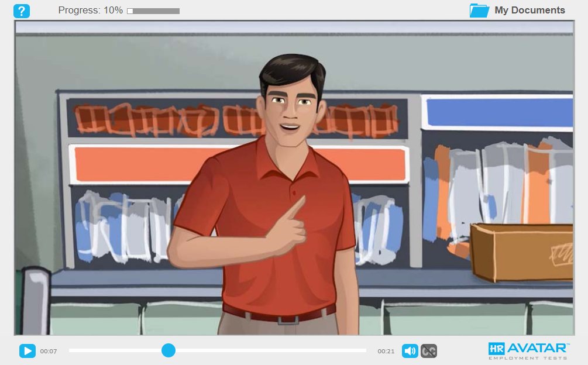Click the blue seek slider handle
The width and height of the screenshot is (588, 365).
pos(169,350)
